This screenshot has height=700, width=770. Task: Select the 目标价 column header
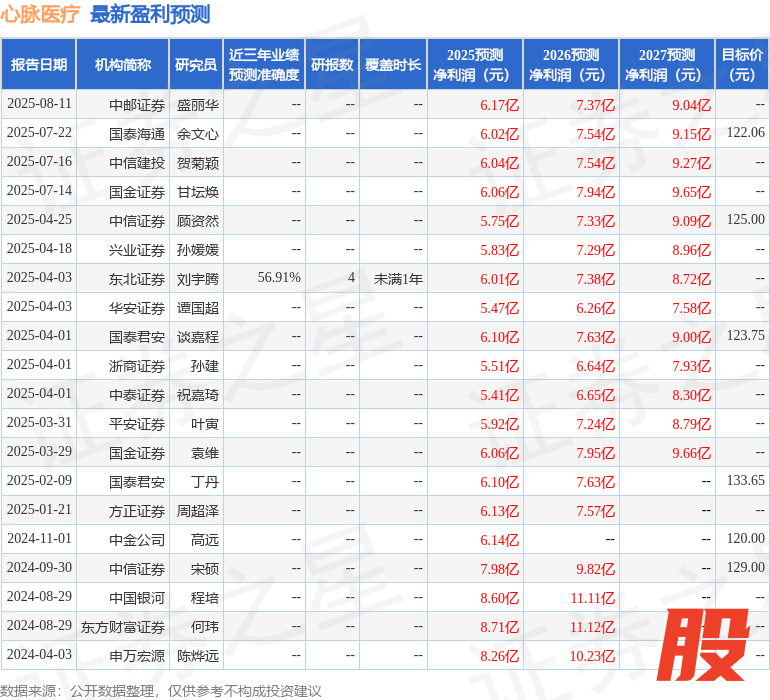pyautogui.click(x=742, y=65)
